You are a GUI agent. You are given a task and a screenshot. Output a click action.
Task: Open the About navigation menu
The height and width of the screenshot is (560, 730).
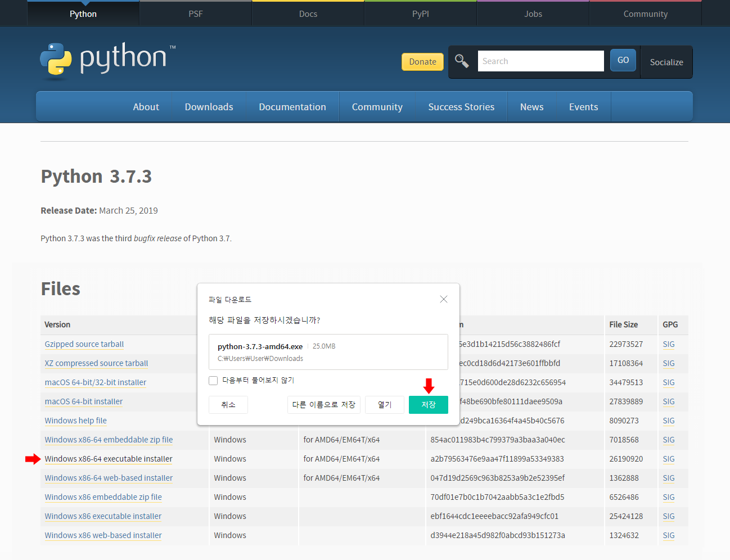coord(146,107)
